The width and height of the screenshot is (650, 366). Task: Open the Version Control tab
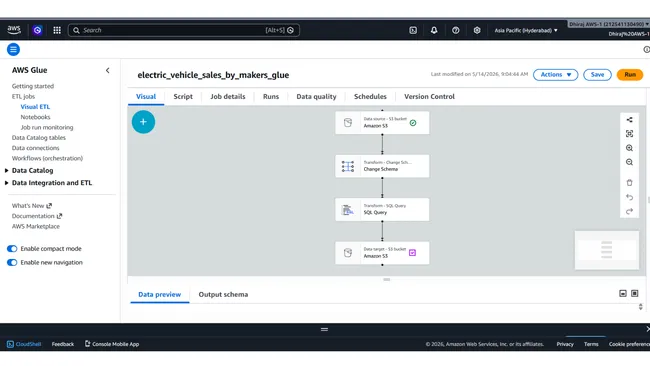[x=429, y=97]
